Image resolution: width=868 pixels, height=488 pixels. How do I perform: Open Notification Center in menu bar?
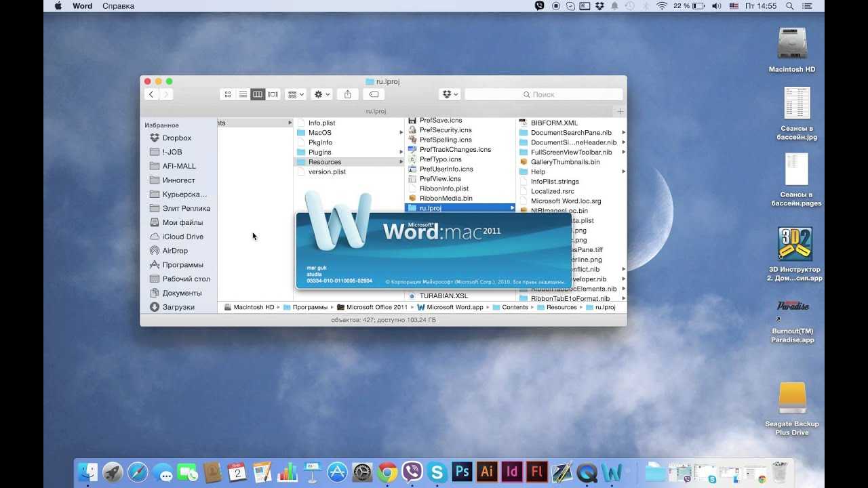pos(808,6)
